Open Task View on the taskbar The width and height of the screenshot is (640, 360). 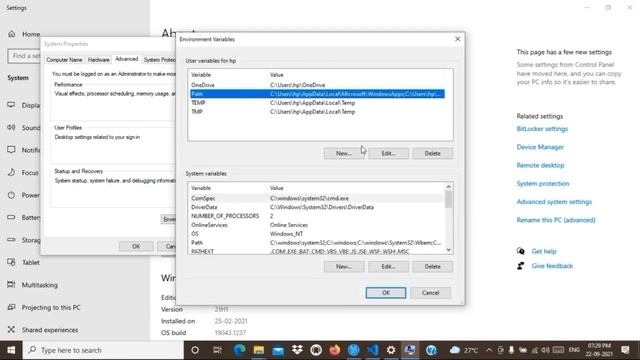[217, 350]
